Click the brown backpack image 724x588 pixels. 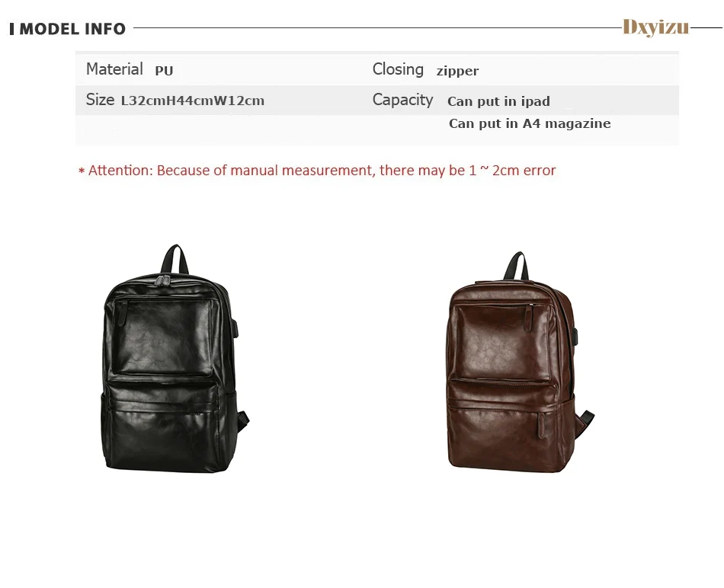coord(520,362)
